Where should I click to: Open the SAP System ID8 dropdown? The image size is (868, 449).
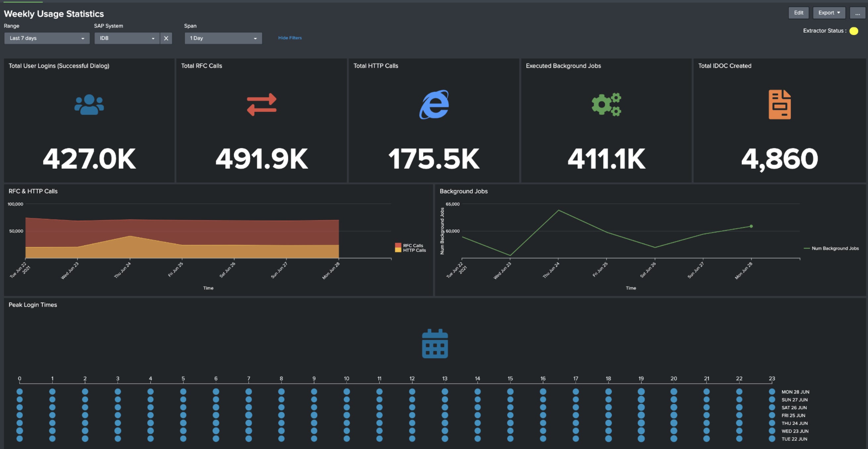127,38
